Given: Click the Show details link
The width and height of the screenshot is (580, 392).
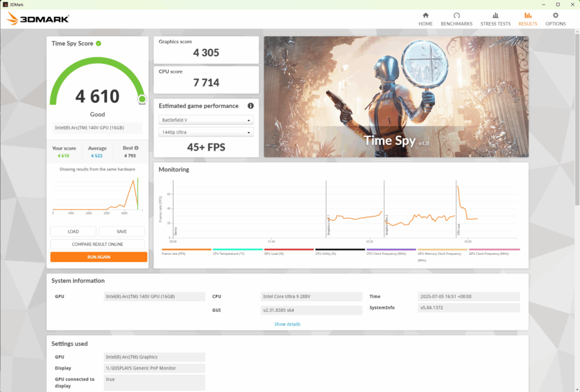Looking at the screenshot, I should point(287,324).
